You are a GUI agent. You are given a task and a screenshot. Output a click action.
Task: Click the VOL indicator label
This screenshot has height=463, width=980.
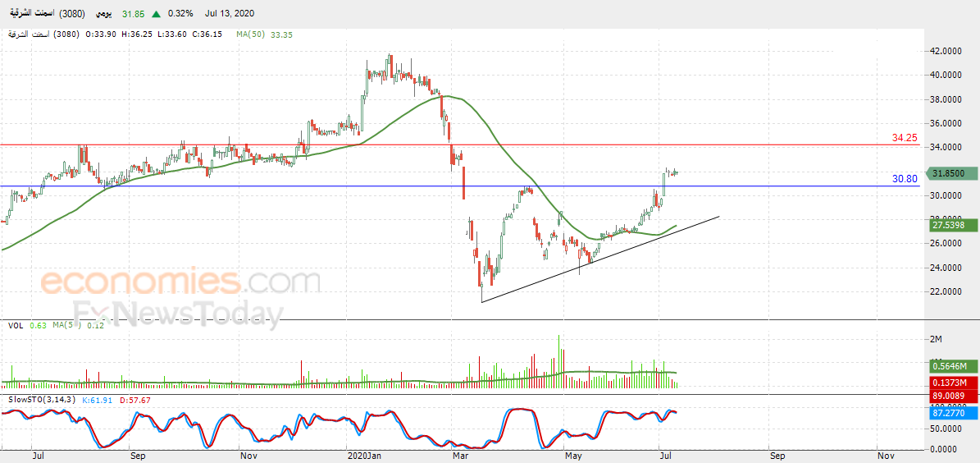point(15,325)
